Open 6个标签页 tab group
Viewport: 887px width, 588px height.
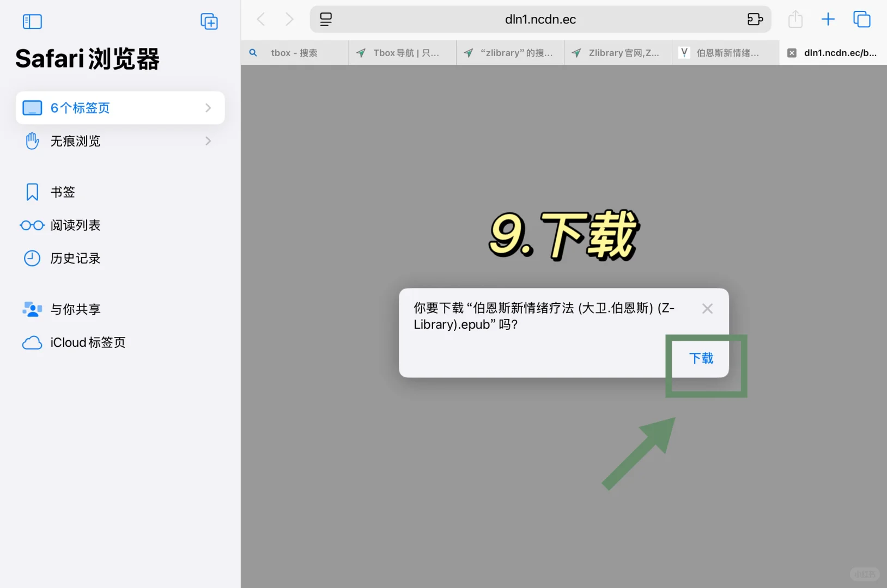coord(120,108)
